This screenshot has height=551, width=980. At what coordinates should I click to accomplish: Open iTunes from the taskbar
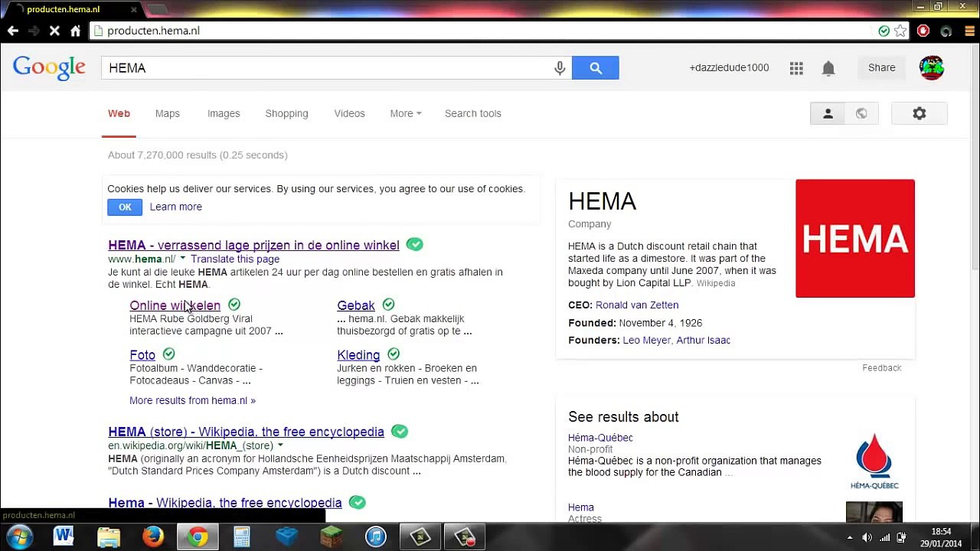(375, 536)
